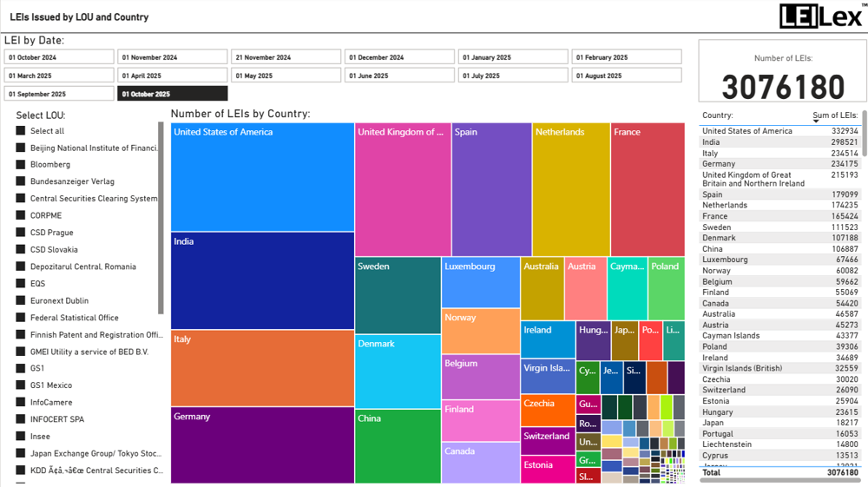Click the LOU list vertical scrollbar
Viewport: 868px width, 487px height.
click(x=161, y=217)
